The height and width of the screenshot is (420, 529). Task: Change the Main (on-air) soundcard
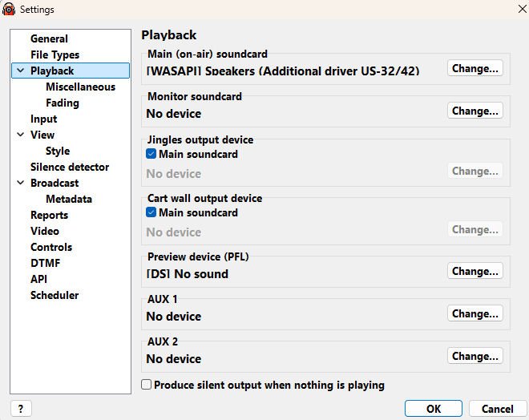pyautogui.click(x=475, y=68)
